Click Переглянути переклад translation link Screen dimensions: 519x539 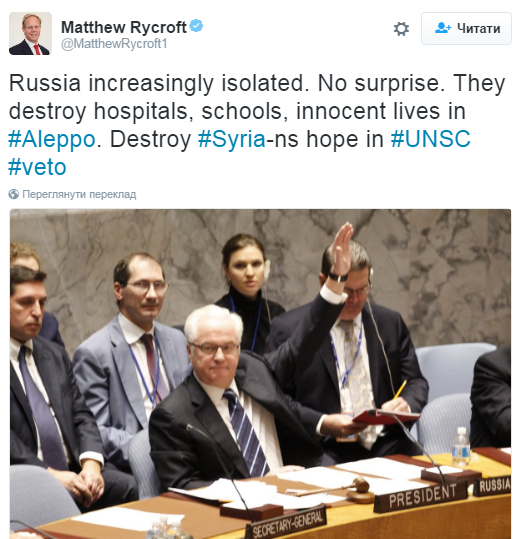tap(79, 194)
